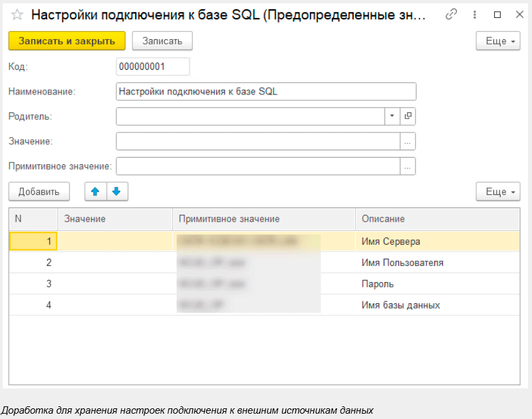
Task: Open the Родитель item with open icon
Action: click(408, 116)
